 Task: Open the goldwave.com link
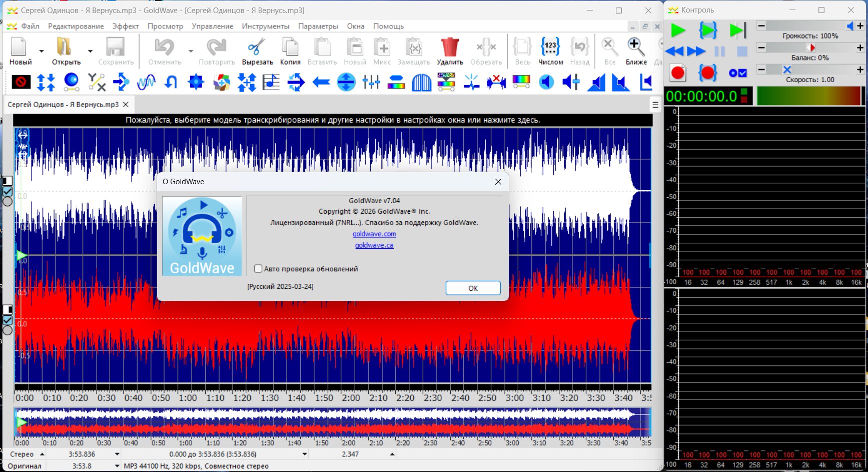pyautogui.click(x=374, y=234)
